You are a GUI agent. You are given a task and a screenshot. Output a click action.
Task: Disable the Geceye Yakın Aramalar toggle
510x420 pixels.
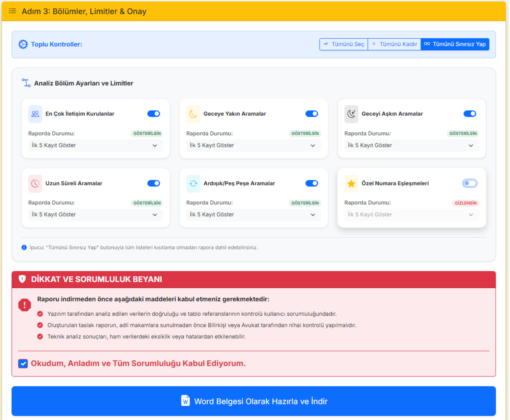[x=312, y=114]
